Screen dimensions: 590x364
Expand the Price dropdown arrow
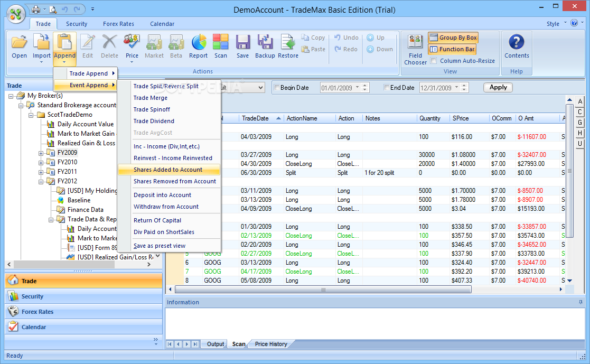(x=132, y=62)
